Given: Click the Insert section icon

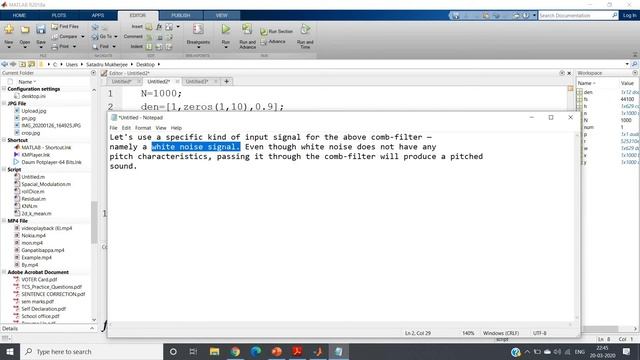Looking at the screenshot, I should 149,27.
